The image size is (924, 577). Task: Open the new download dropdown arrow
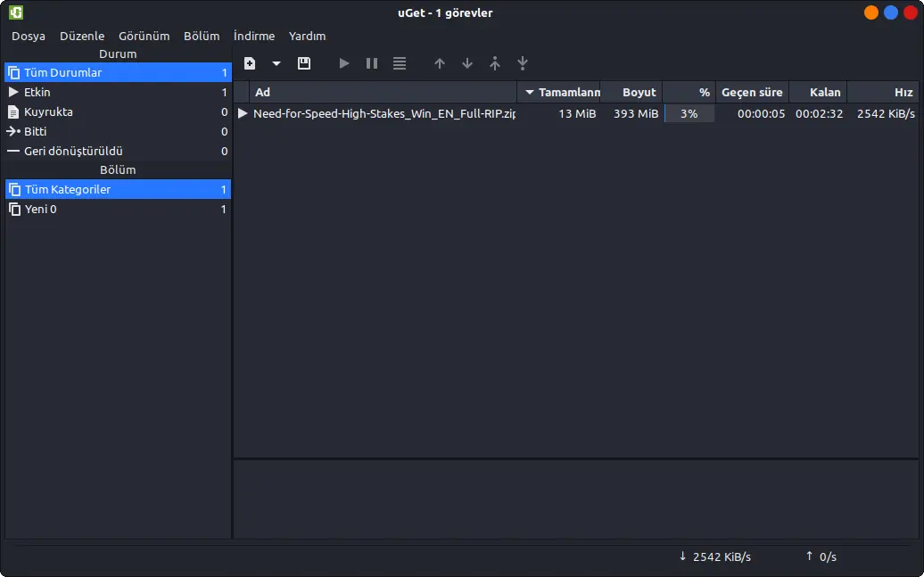tap(276, 63)
